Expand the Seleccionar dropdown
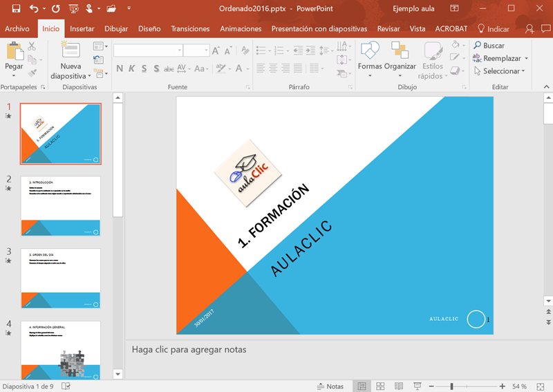 [x=523, y=71]
